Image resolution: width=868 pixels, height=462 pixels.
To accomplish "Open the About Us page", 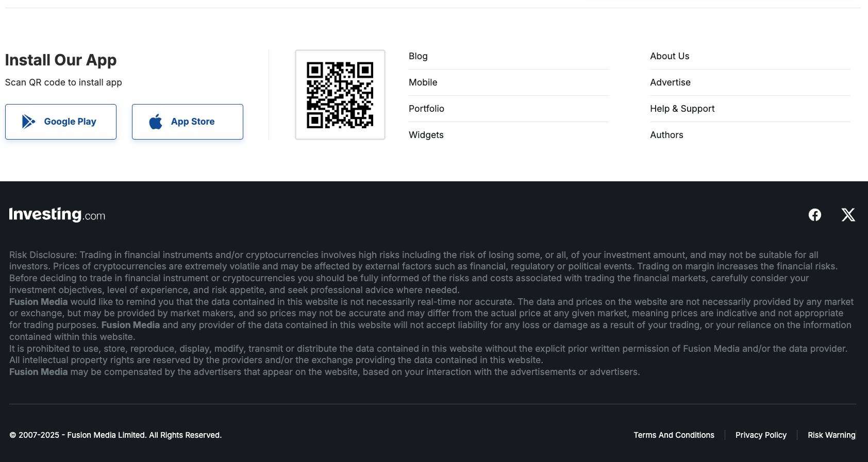I will [670, 56].
